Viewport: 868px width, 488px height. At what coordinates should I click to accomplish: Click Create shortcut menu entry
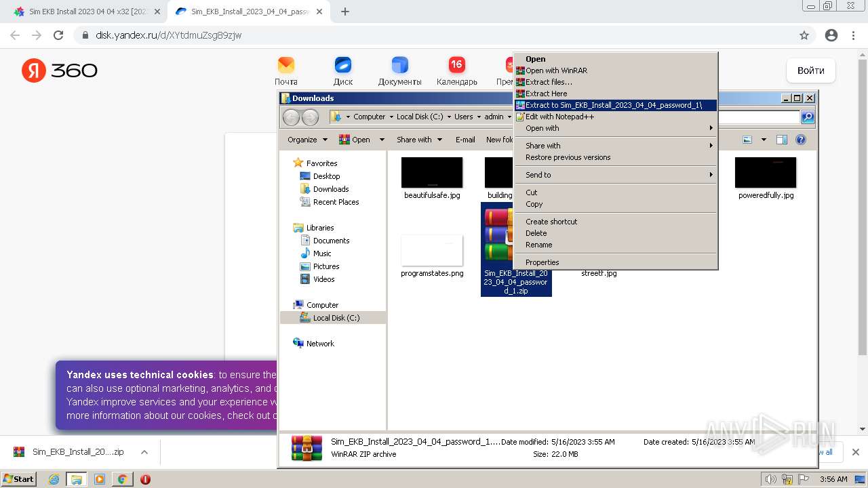[616, 222]
